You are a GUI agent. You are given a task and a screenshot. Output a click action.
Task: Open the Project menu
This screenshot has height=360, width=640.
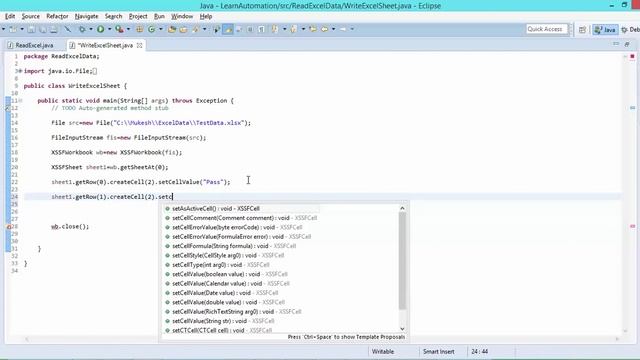138,16
